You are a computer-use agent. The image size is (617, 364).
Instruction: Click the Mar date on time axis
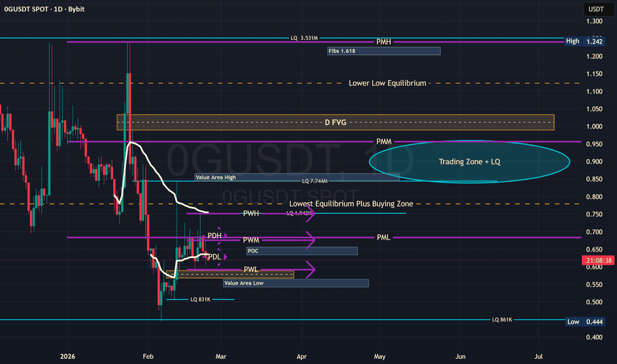point(220,356)
